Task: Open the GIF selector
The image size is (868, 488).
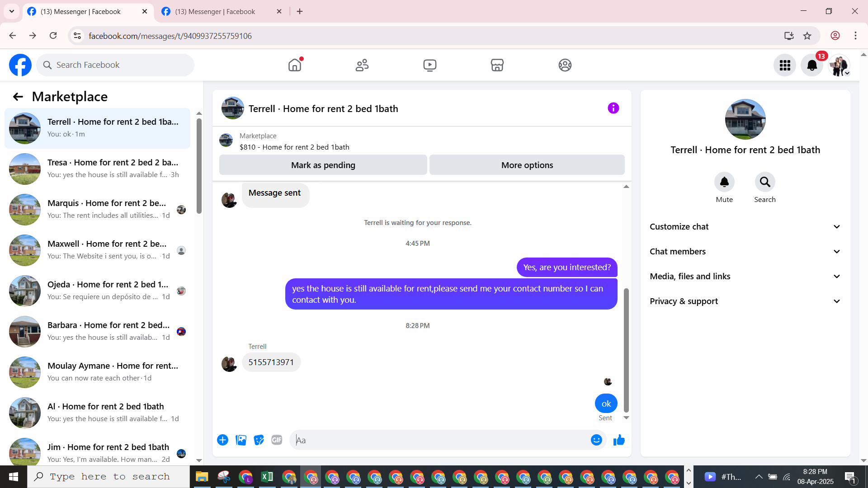Action: coord(277,440)
